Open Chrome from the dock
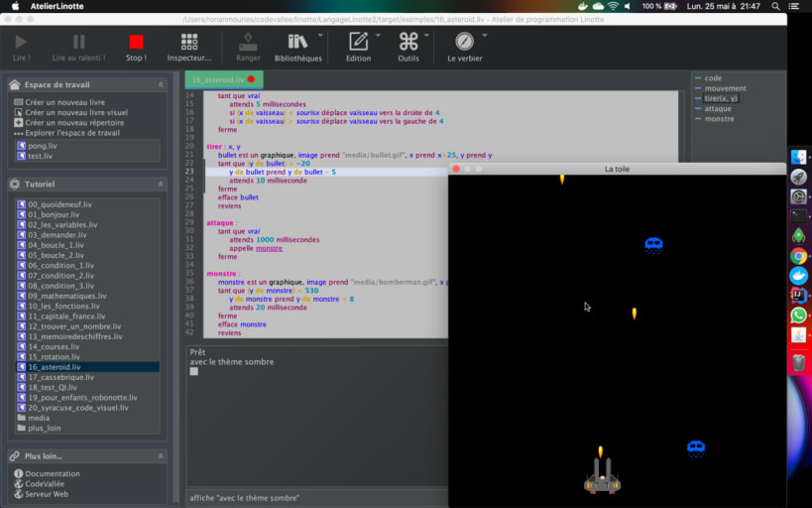812x508 pixels. 798,256
